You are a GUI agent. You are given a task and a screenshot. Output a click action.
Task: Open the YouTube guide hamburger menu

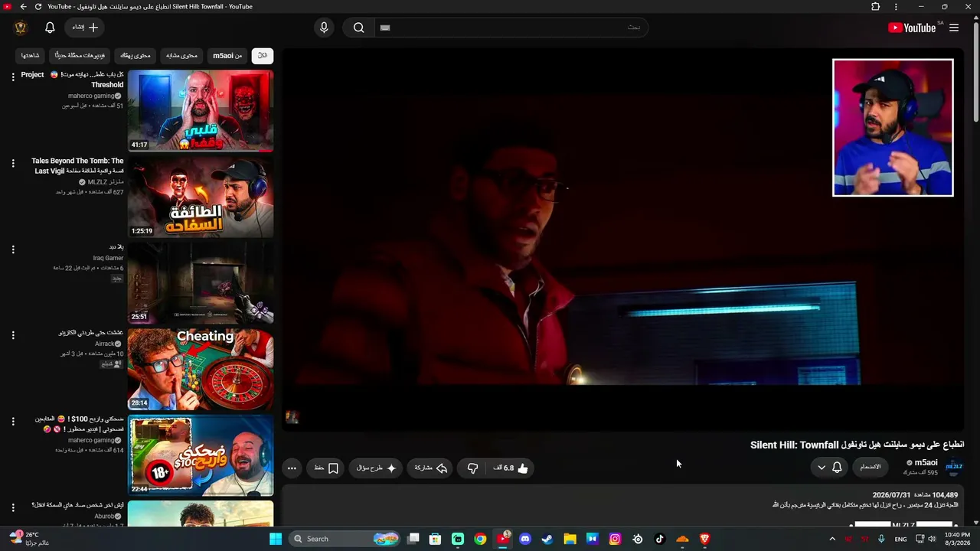click(954, 28)
